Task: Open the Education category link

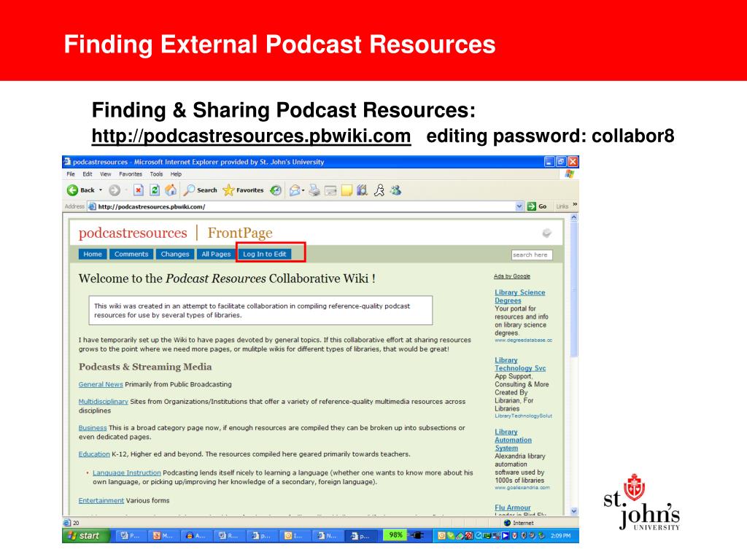Action: (x=94, y=454)
